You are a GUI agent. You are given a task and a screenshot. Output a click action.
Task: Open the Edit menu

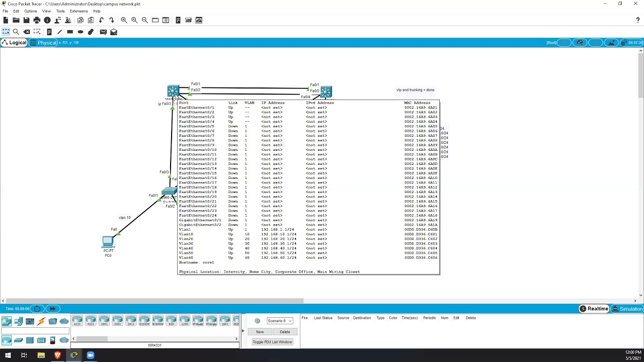(16, 11)
